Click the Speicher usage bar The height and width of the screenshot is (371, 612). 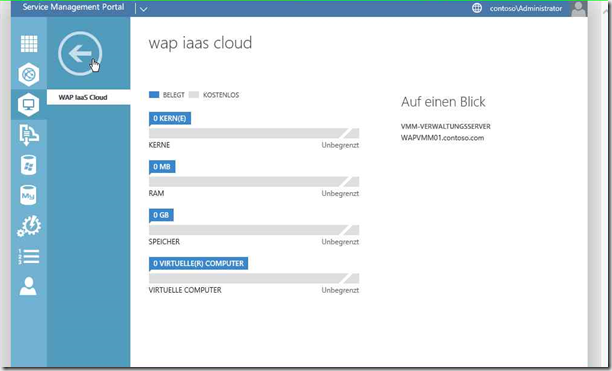point(254,230)
